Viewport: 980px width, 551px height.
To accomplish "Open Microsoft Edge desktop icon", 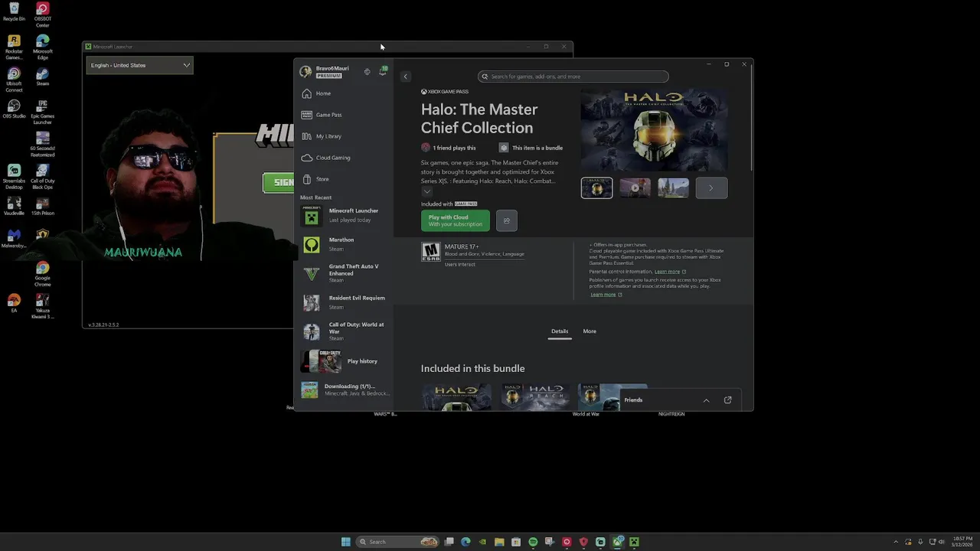I will click(43, 47).
